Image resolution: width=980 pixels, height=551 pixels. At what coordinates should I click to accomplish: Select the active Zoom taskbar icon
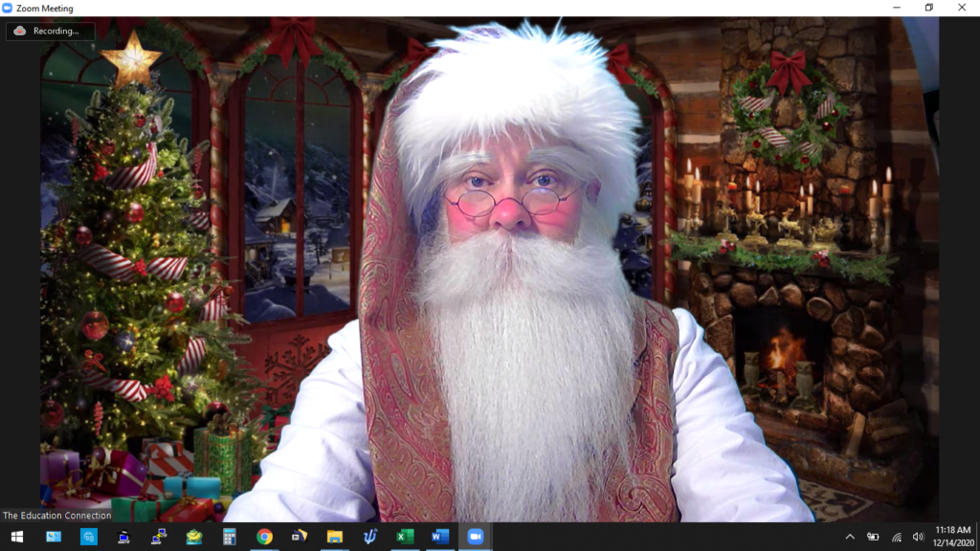pos(475,537)
